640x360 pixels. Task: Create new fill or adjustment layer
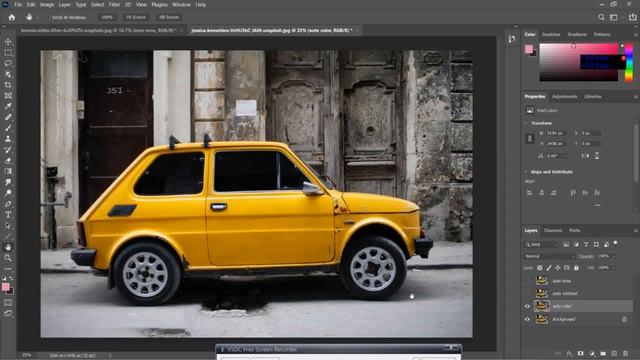[x=592, y=353]
